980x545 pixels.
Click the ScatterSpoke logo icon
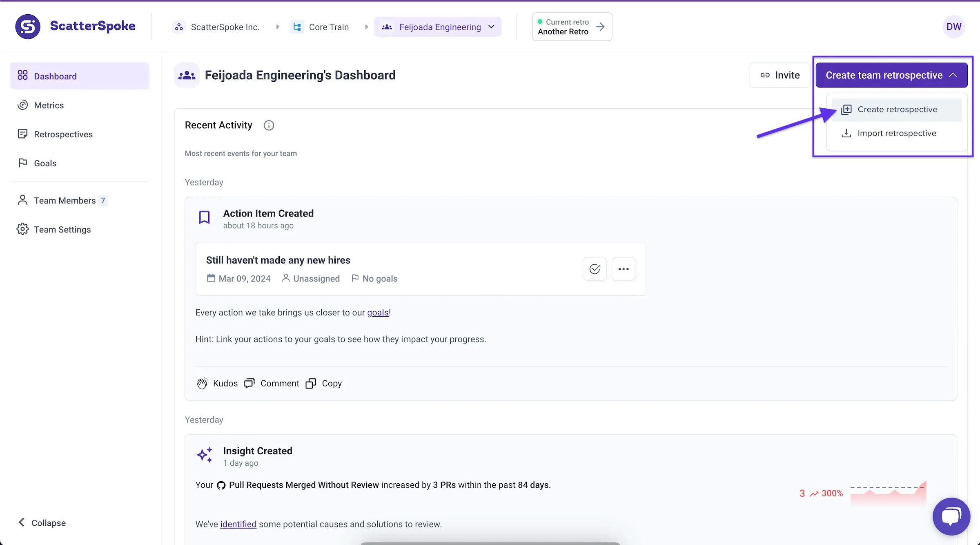pyautogui.click(x=28, y=27)
